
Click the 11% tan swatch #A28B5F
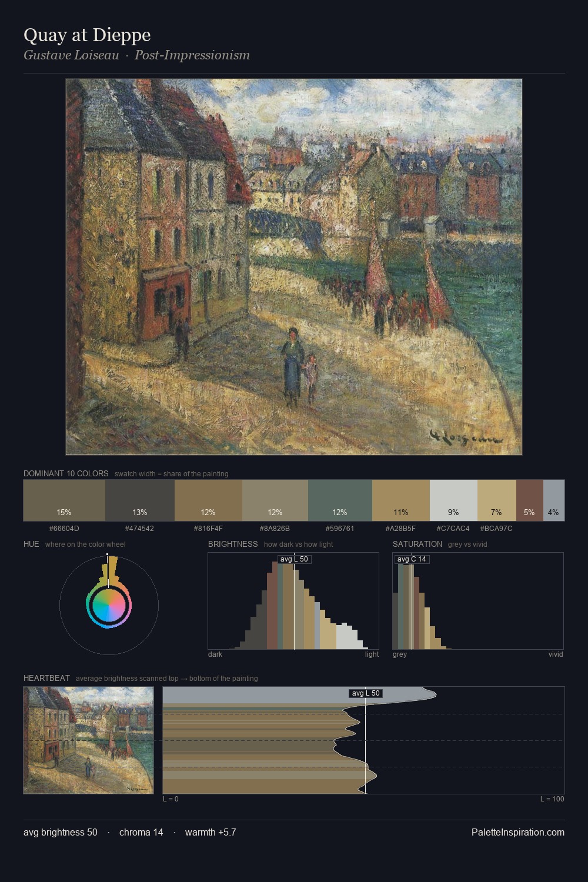(401, 500)
